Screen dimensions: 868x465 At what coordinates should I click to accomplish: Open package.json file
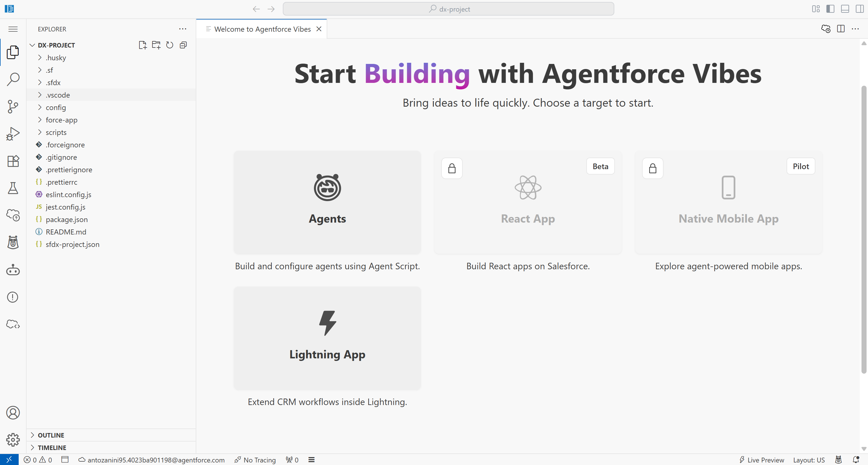[111, 219]
